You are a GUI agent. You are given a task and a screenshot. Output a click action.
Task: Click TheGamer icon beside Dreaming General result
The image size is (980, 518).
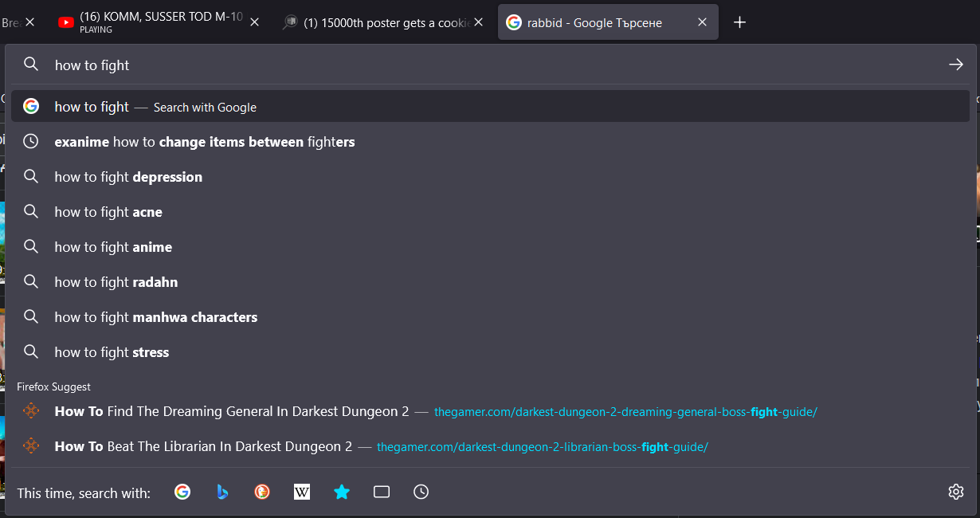31,411
